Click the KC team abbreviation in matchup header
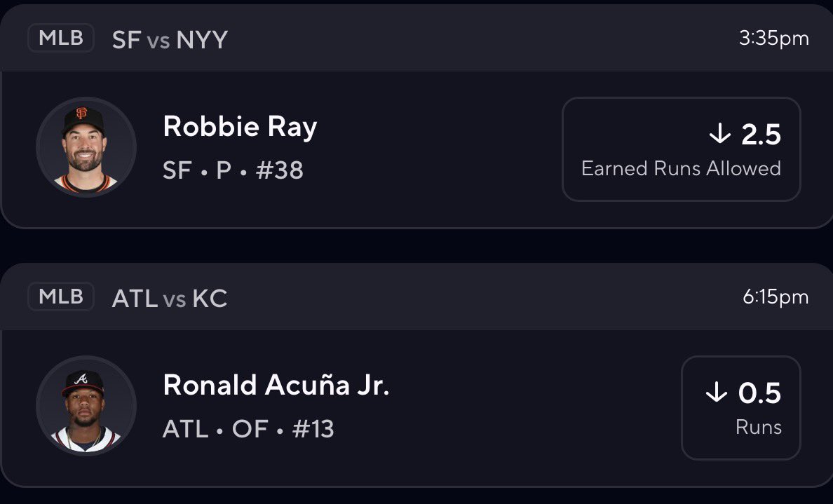833x504 pixels. pyautogui.click(x=210, y=299)
